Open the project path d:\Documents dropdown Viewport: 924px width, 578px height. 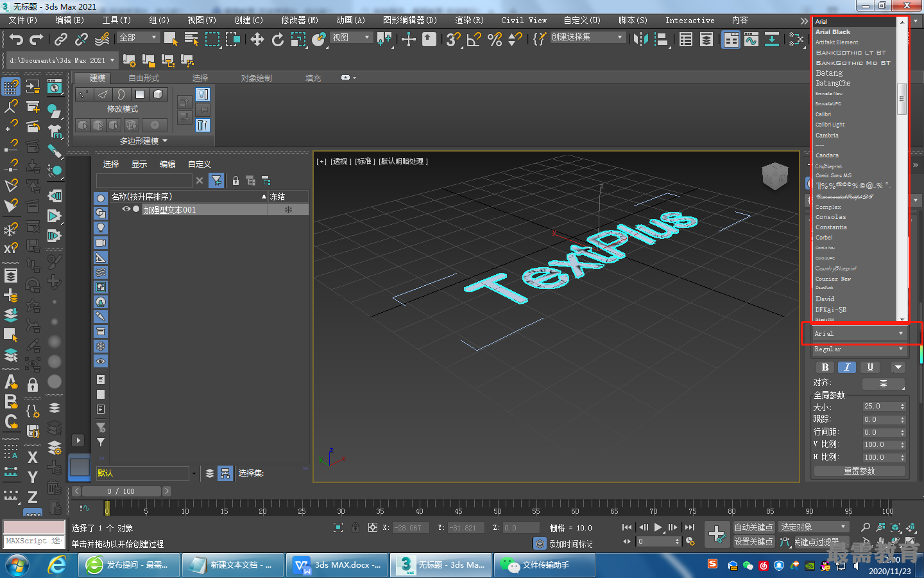click(62, 60)
